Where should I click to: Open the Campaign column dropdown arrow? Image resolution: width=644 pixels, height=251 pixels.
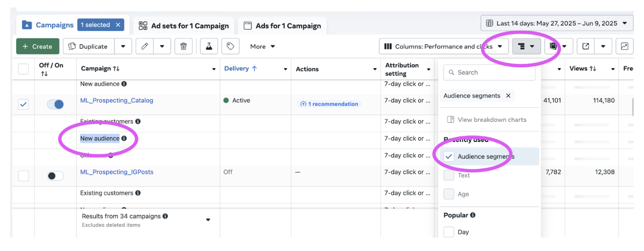click(214, 69)
